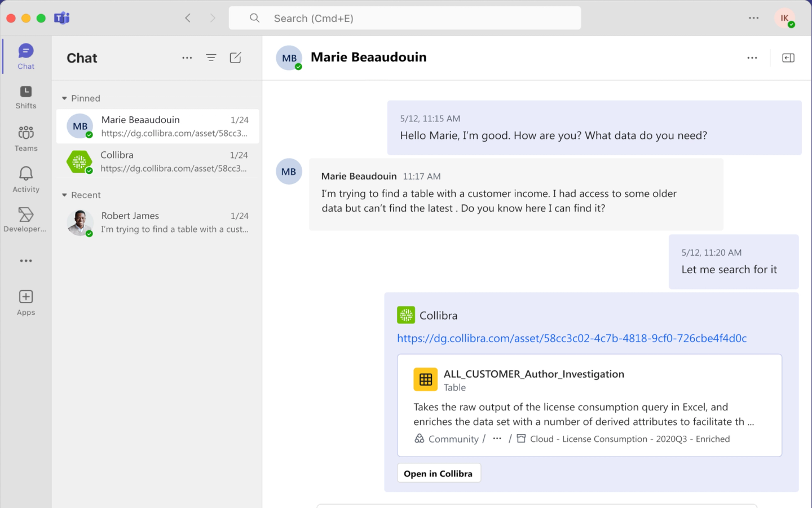Open the dg.collibra.com asset link
812x508 pixels.
[571, 338]
